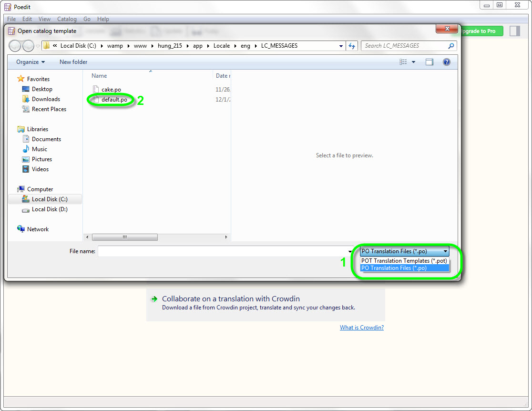Image resolution: width=532 pixels, height=411 pixels.
Task: Choose PO Translation Files (*.po) option
Action: 404,268
